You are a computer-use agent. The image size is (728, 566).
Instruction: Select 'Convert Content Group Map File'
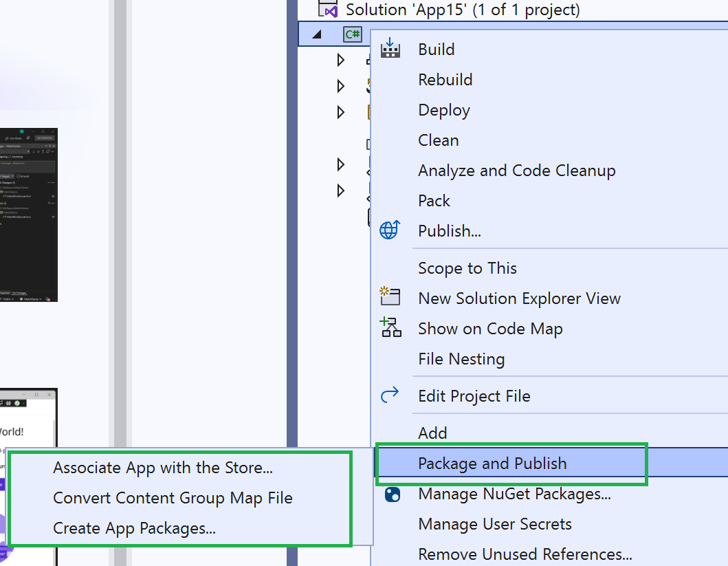(x=172, y=498)
